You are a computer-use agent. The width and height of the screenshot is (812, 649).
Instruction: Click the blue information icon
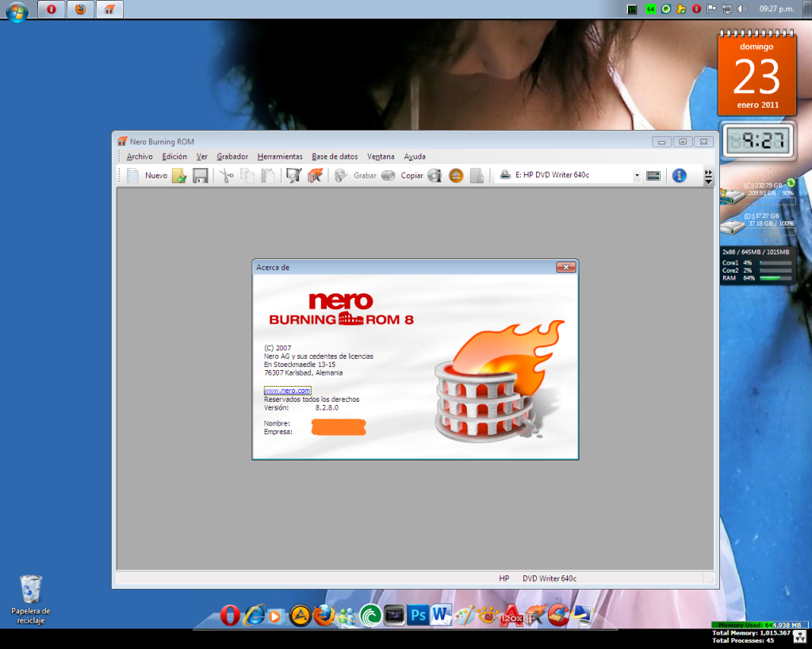coord(680,175)
